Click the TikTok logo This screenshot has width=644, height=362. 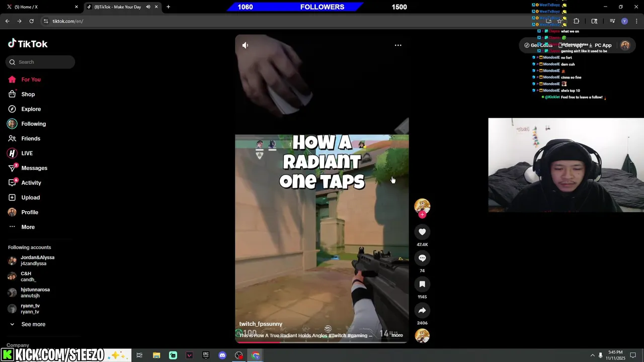tap(28, 44)
